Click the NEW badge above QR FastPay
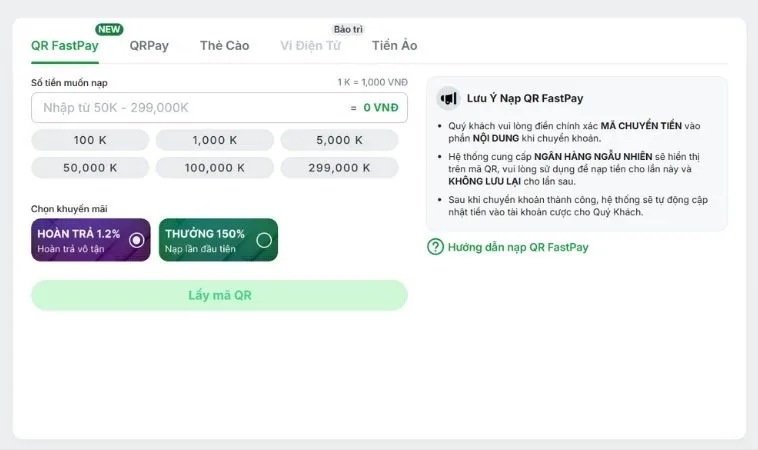The height and width of the screenshot is (450, 758). click(109, 29)
